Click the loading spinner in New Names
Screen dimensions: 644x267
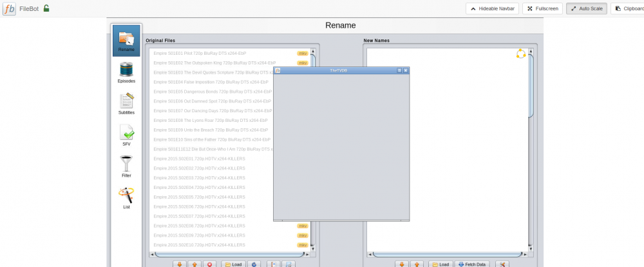tap(521, 54)
